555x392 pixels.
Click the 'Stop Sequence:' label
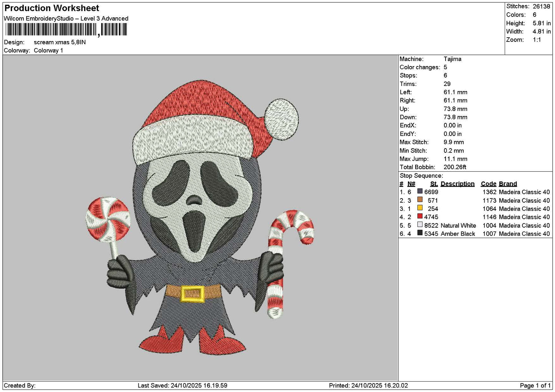421,175
